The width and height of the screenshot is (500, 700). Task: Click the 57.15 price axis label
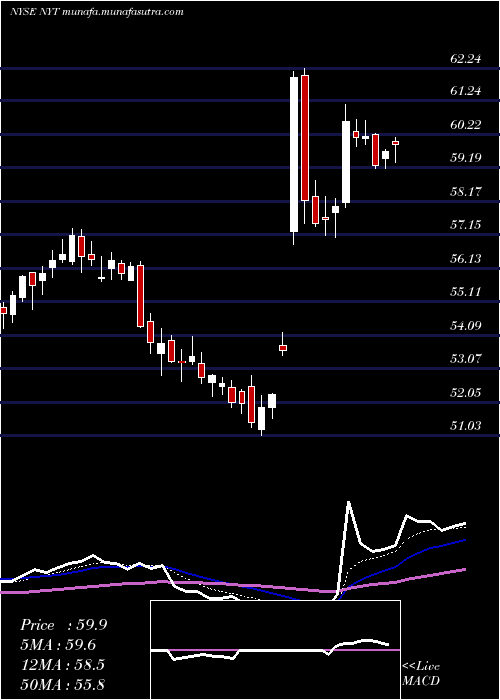pyautogui.click(x=466, y=225)
